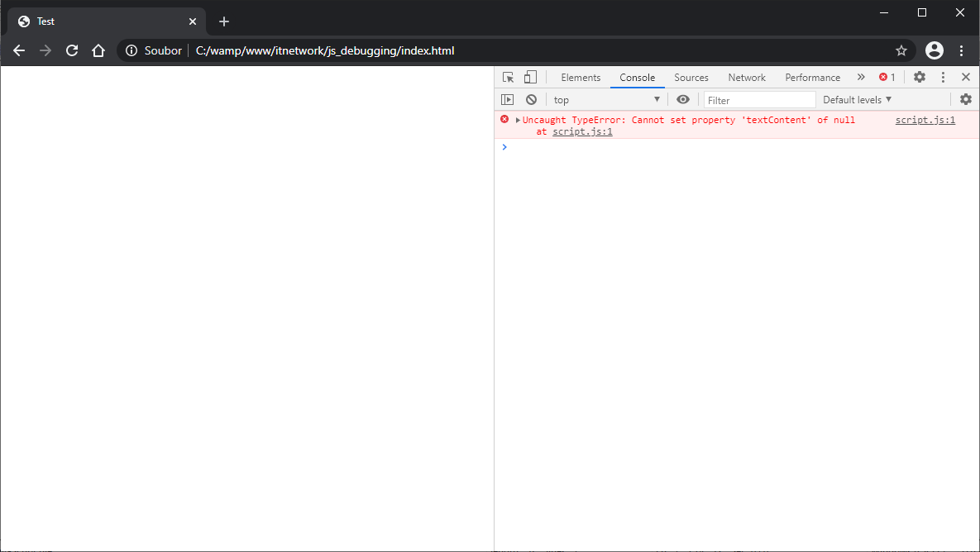Reload the page
980x552 pixels.
[72, 50]
